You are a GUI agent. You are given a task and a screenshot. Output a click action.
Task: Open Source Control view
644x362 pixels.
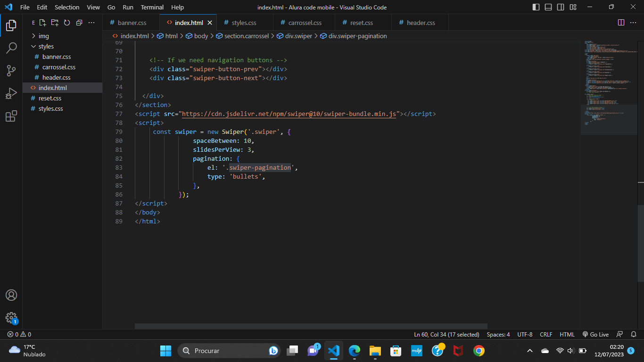click(11, 71)
